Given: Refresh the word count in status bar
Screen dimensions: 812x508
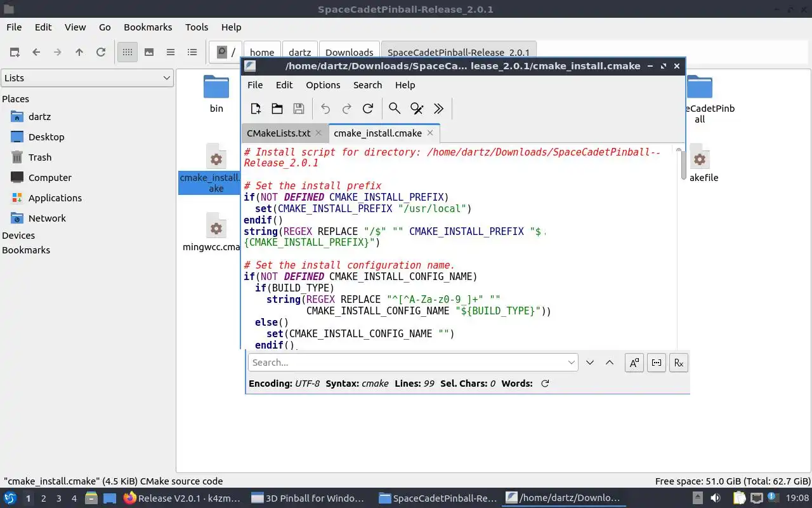Looking at the screenshot, I should 545,384.
